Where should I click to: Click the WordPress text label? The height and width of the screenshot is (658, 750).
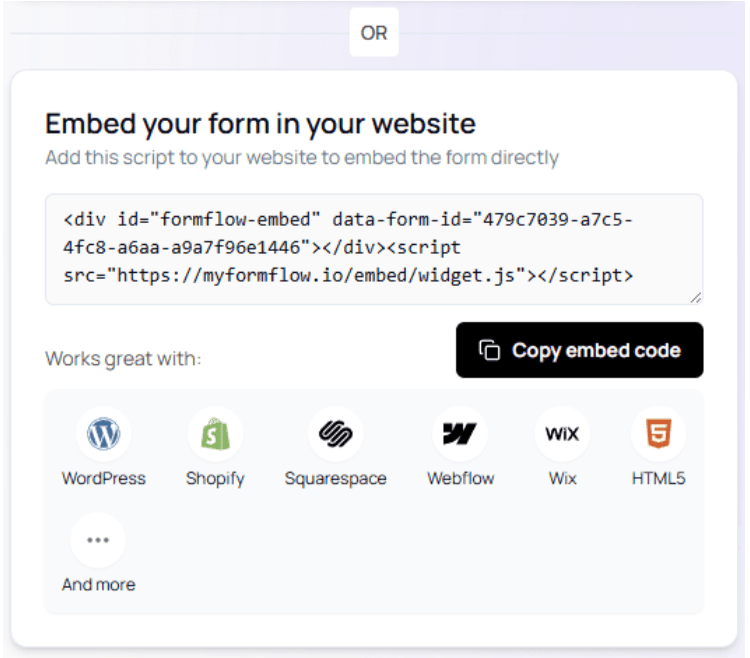point(104,478)
